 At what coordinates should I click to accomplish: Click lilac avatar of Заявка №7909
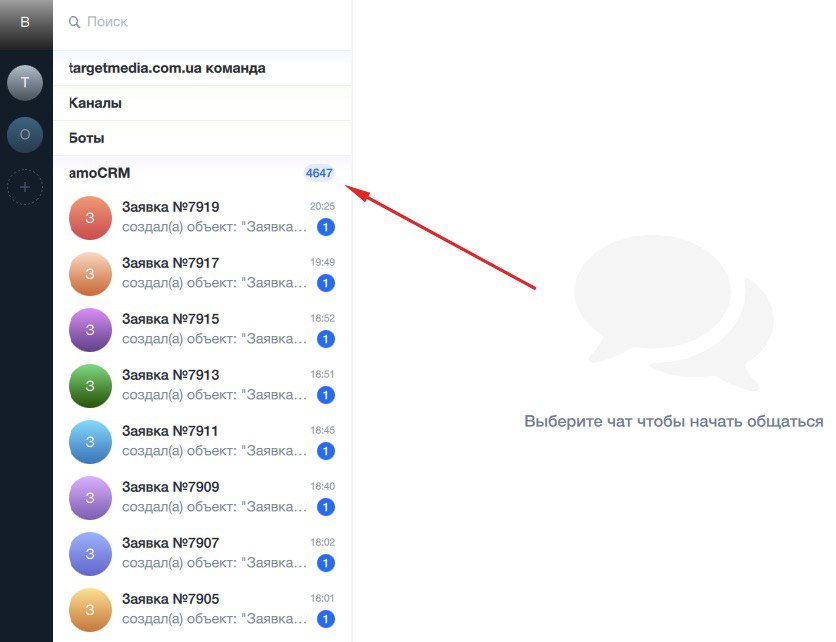(x=90, y=498)
